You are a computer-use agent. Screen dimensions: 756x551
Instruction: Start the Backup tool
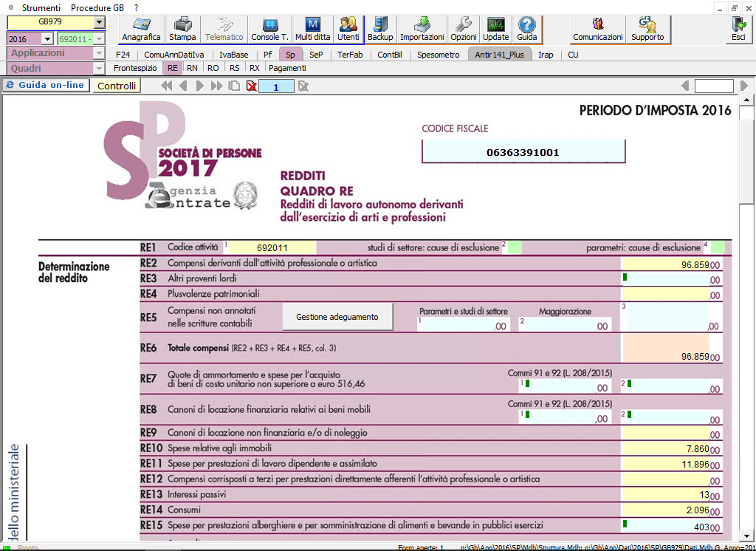380,29
